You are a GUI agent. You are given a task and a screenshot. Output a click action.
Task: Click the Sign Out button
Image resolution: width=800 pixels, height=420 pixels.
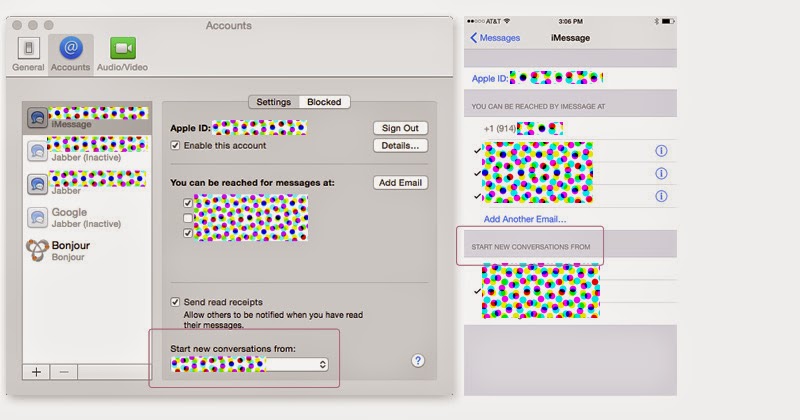click(401, 128)
